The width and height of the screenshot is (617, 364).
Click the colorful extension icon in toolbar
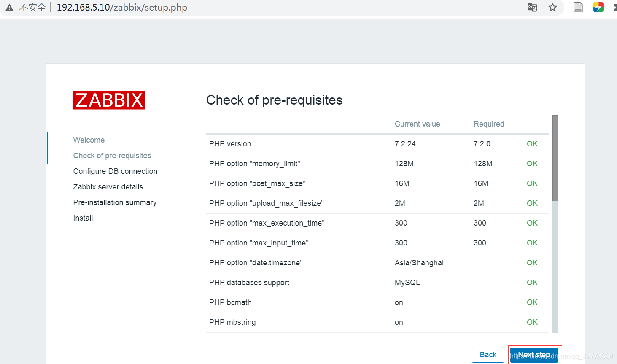tap(598, 7)
